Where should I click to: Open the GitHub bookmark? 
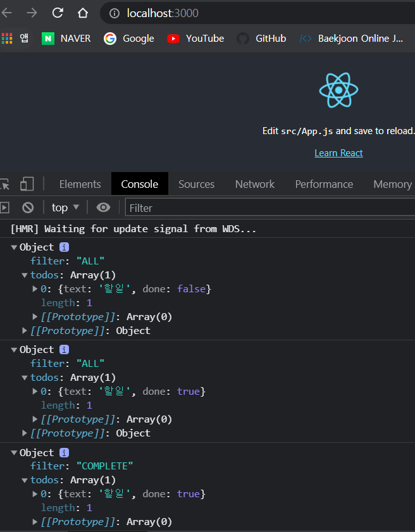(x=261, y=39)
